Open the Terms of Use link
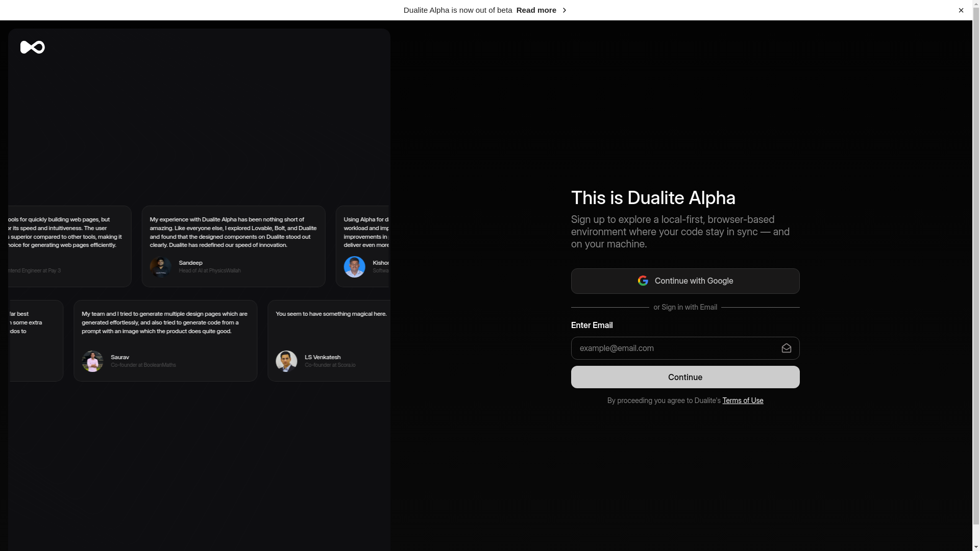 coord(743,400)
